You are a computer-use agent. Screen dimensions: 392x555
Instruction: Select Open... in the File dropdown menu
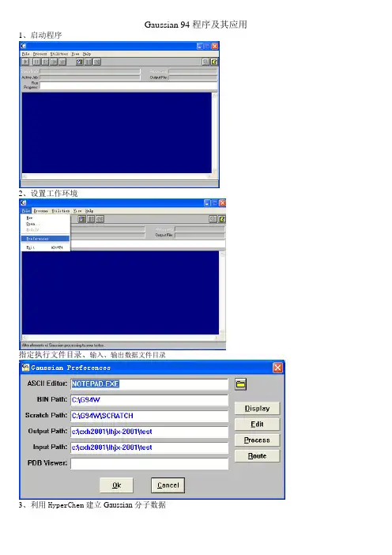coord(33,224)
